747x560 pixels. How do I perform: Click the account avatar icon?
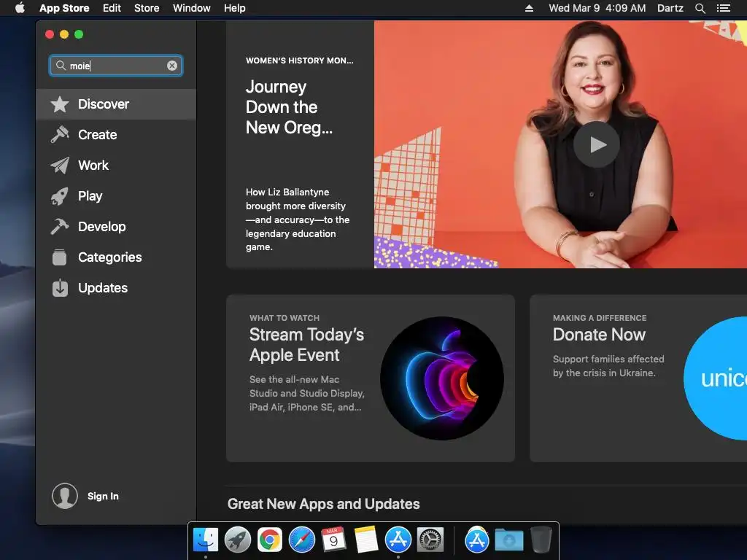point(65,496)
